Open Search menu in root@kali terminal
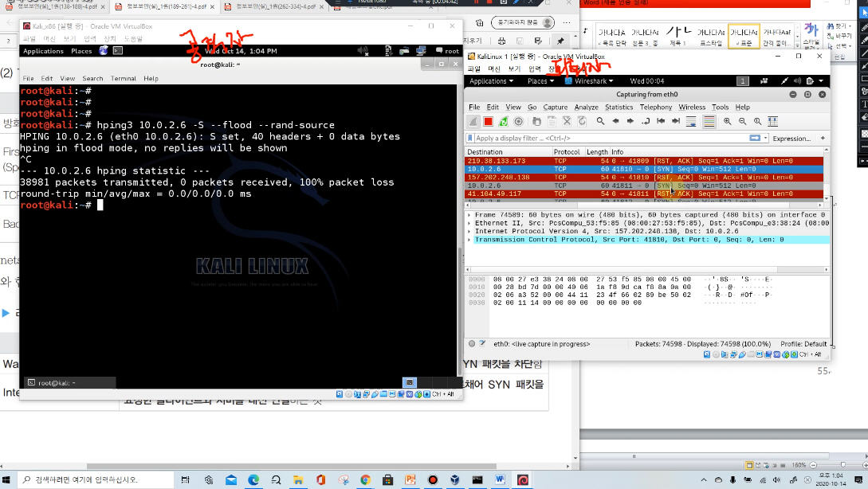 pyautogui.click(x=92, y=79)
